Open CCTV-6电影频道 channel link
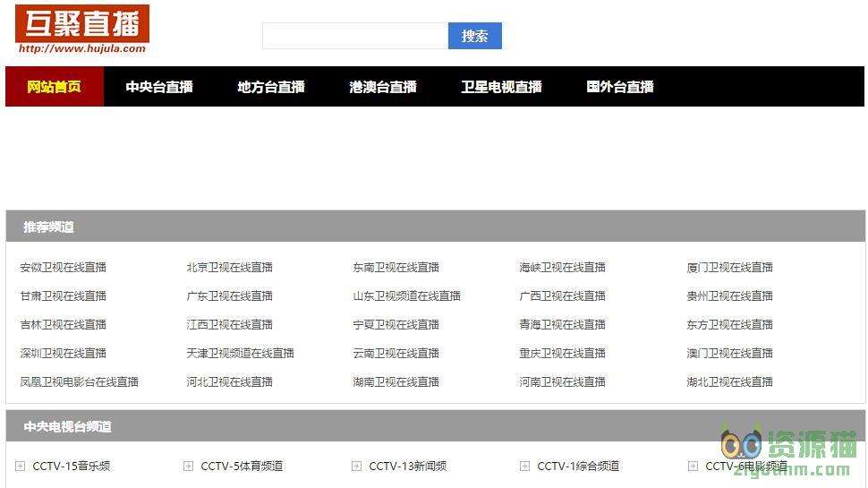Image resolution: width=868 pixels, height=488 pixels. (746, 467)
